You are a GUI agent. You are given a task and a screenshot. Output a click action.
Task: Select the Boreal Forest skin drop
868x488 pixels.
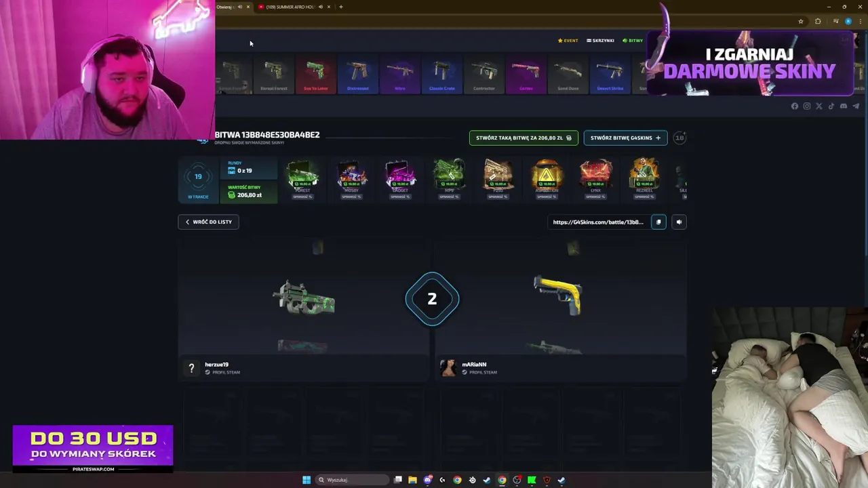(274, 75)
